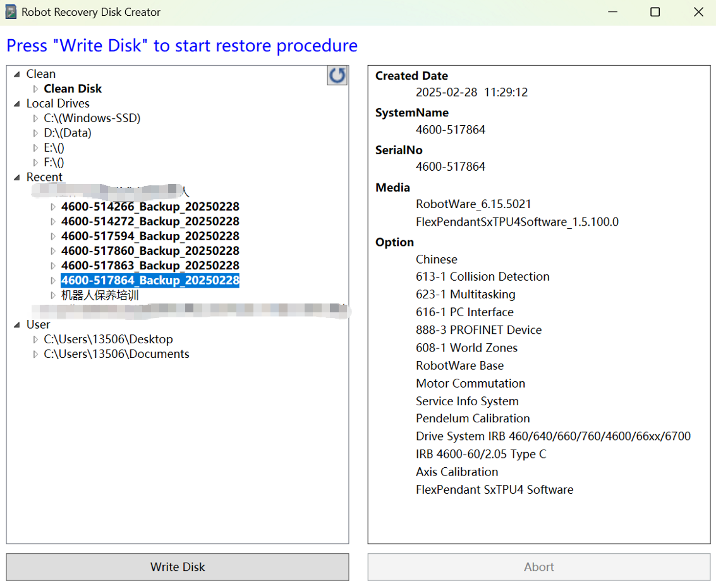Click the Recent group label
Image resolution: width=716 pixels, height=588 pixels.
click(x=44, y=177)
